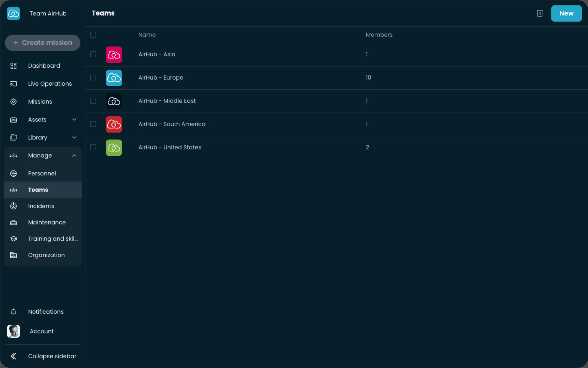Collapse the Manage section chevron

click(x=74, y=155)
